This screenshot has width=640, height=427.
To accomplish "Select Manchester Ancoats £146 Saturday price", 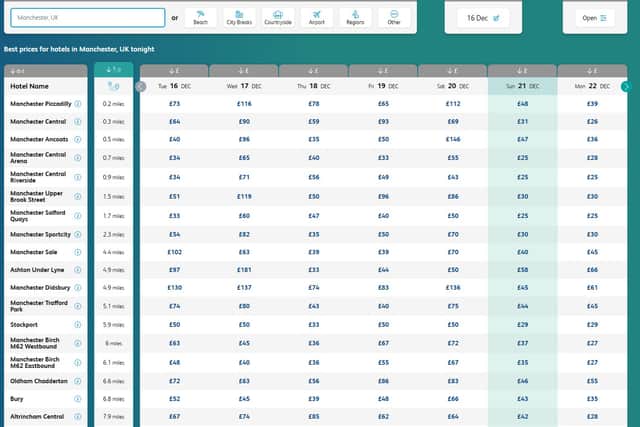I will (453, 139).
